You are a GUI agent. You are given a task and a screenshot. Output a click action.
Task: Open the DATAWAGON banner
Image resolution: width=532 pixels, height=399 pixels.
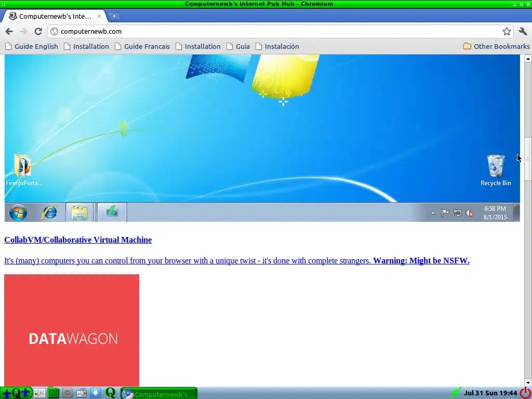tap(72, 330)
